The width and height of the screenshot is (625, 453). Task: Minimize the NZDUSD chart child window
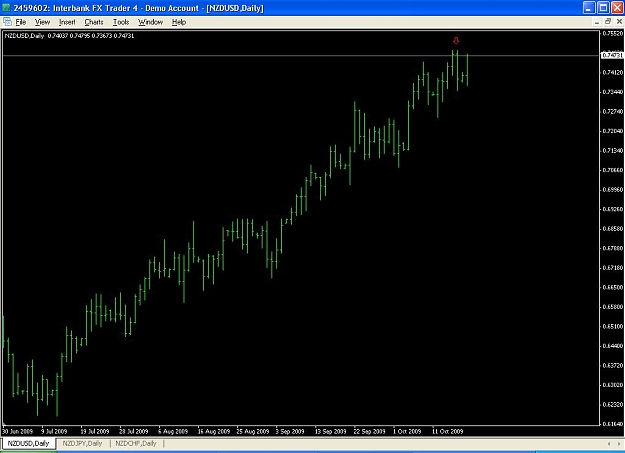pos(597,22)
